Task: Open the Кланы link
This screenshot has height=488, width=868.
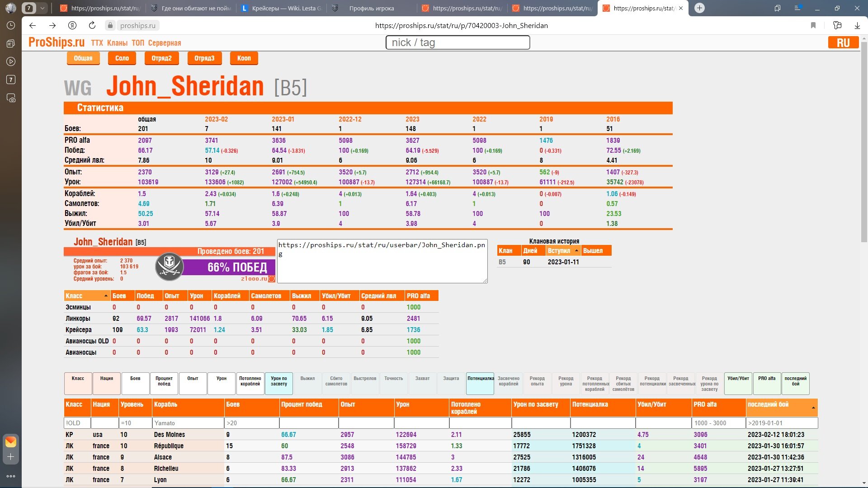Action: point(117,43)
